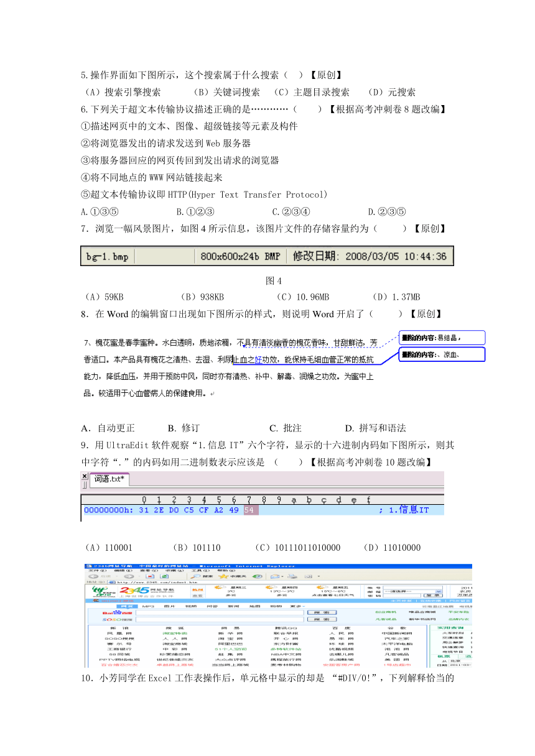
Task: Select the 地图 search tab
Action: click(254, 606)
